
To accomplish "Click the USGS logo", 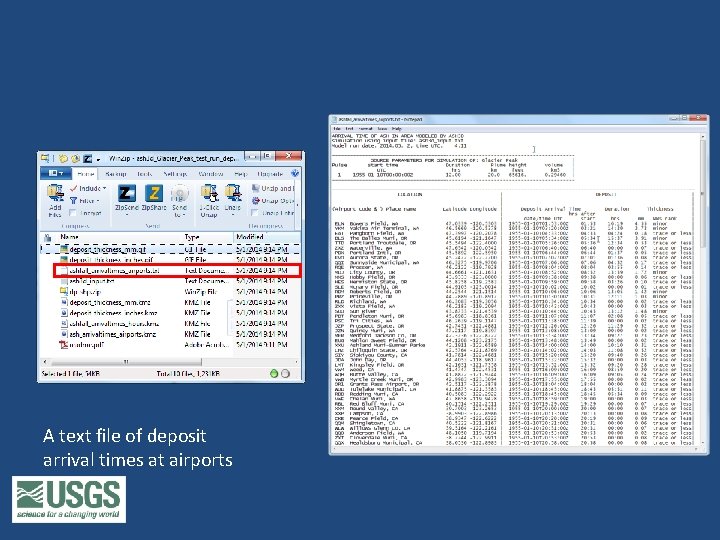I will pos(69,499).
